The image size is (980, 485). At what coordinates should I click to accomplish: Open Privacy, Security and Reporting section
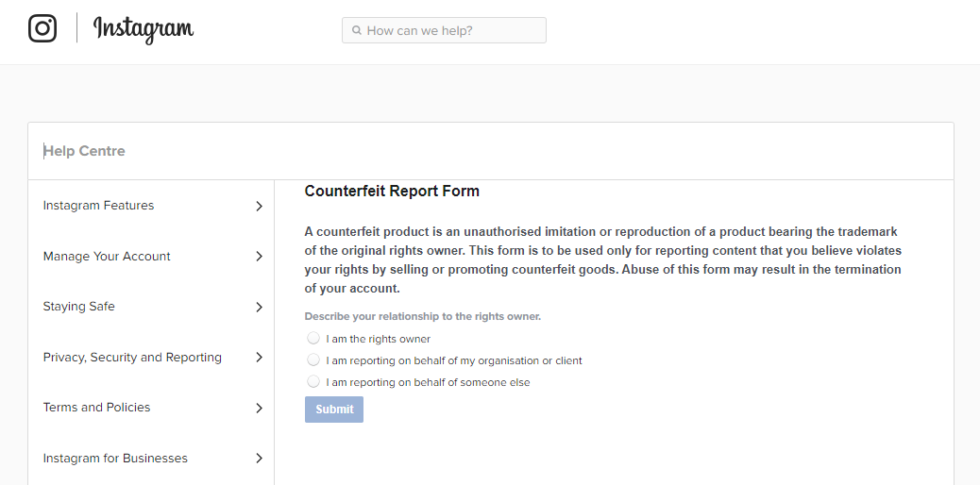[x=132, y=358]
